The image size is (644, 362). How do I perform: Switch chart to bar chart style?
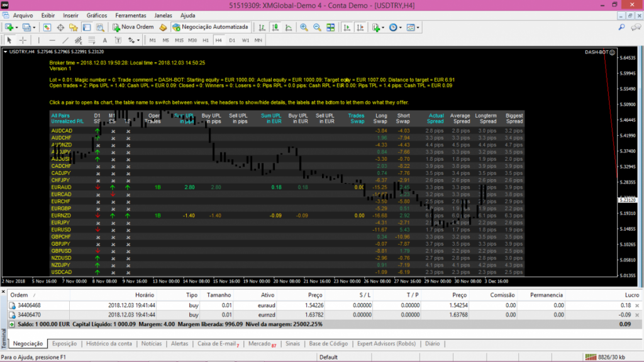(262, 27)
